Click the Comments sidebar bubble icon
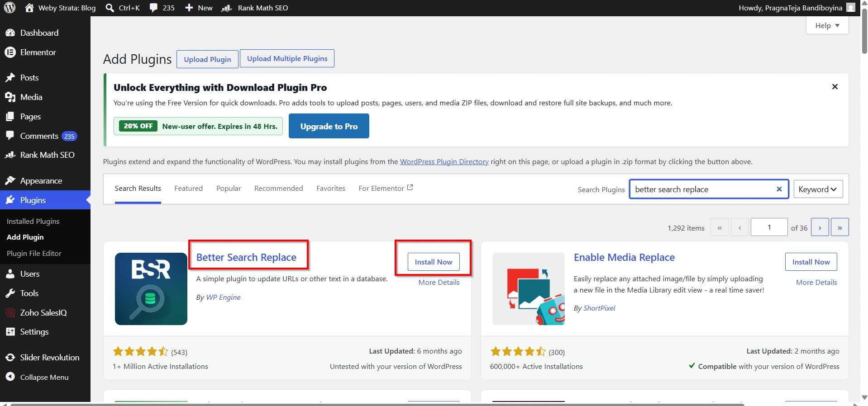This screenshot has width=868, height=406. [10, 136]
